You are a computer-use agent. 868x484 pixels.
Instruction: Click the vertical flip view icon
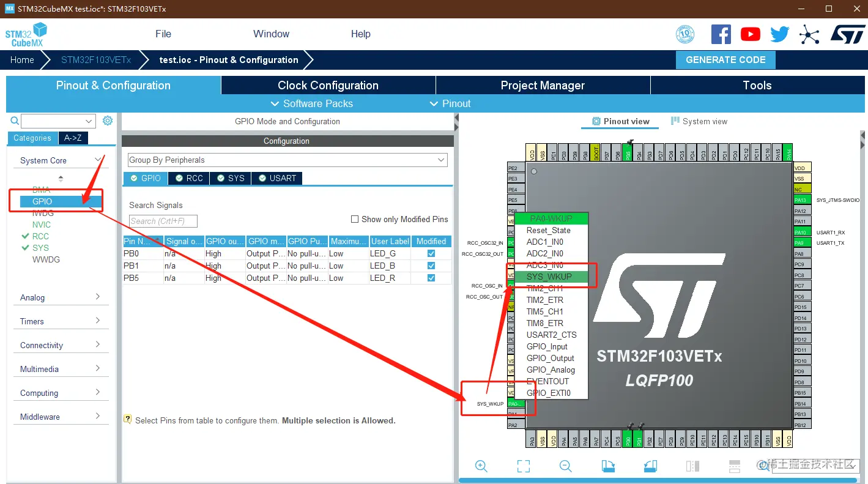tap(692, 466)
